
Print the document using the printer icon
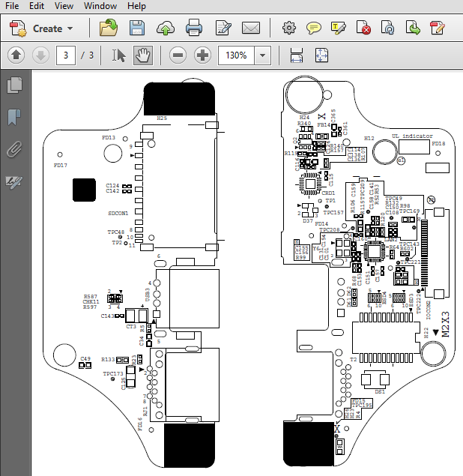tap(194, 28)
